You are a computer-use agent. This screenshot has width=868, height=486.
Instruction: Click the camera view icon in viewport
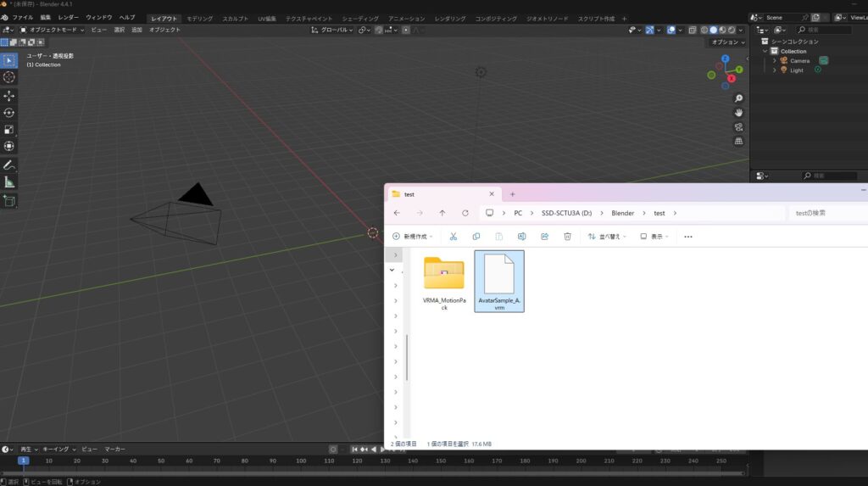(x=738, y=126)
